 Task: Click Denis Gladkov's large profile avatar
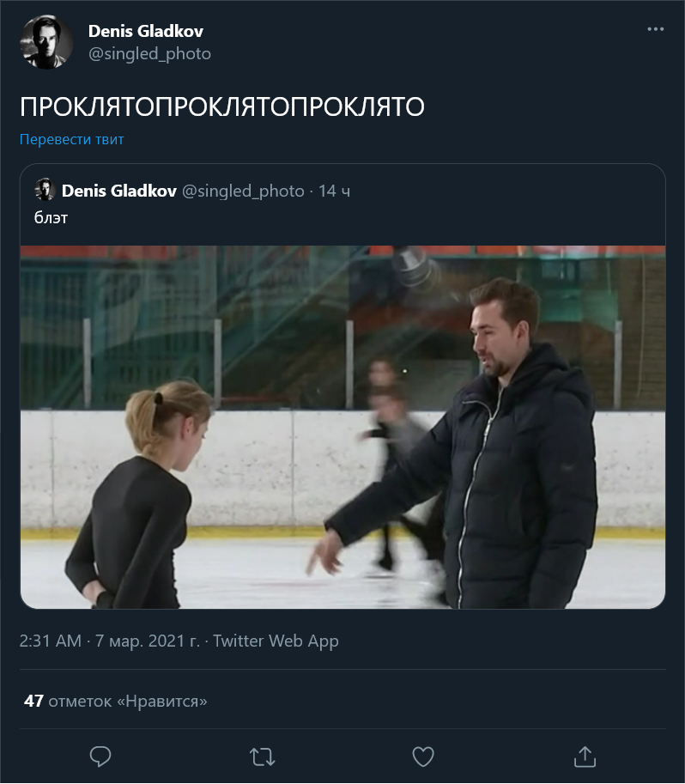coord(46,42)
